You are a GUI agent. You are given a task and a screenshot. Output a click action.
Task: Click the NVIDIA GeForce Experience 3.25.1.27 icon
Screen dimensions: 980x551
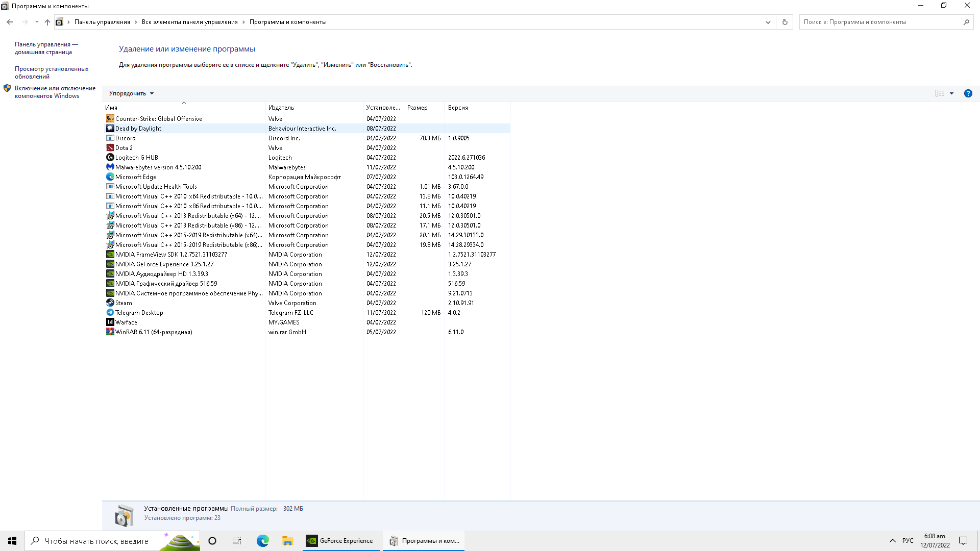pos(110,264)
